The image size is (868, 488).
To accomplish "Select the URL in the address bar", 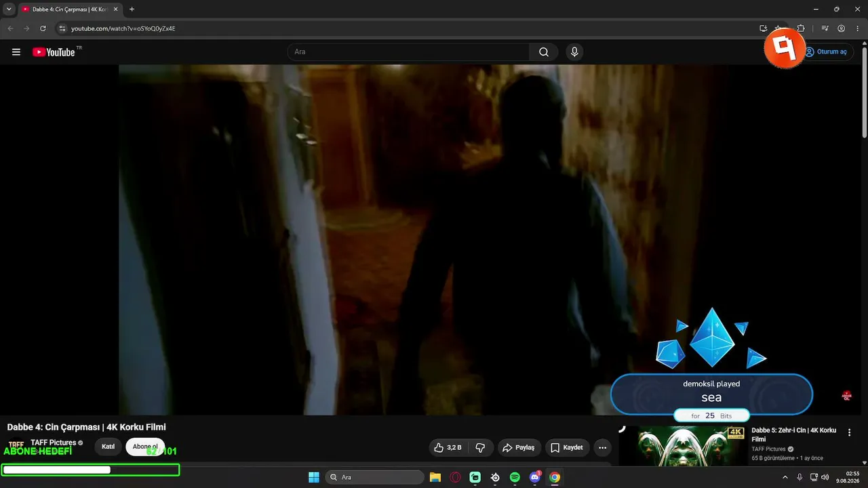I will point(123,28).
